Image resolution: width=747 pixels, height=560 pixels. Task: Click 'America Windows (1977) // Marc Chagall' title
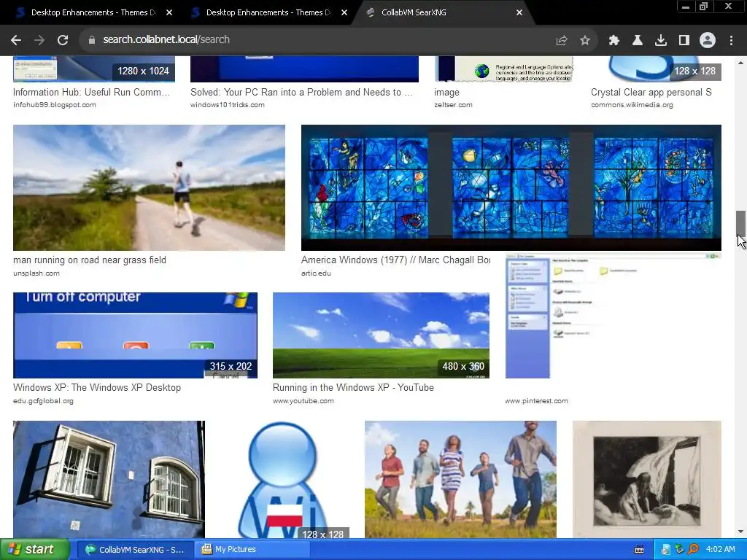(395, 260)
